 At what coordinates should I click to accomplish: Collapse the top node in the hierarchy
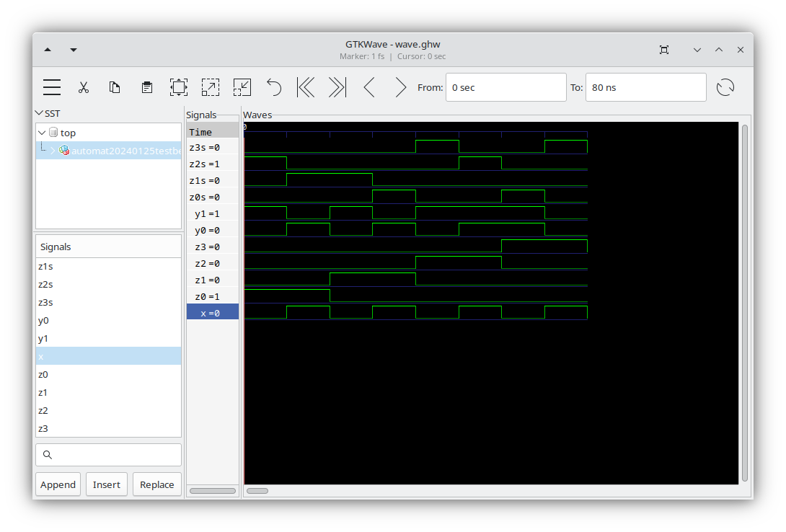[41, 133]
